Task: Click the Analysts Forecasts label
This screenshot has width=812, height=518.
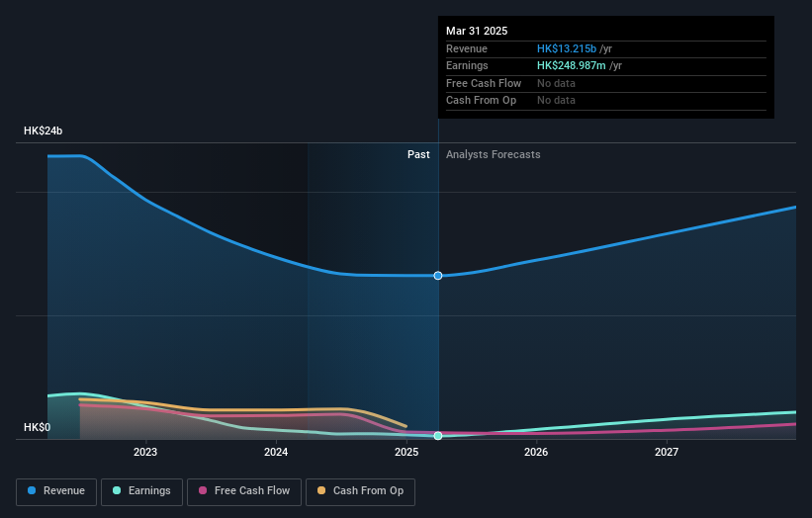Action: (493, 155)
